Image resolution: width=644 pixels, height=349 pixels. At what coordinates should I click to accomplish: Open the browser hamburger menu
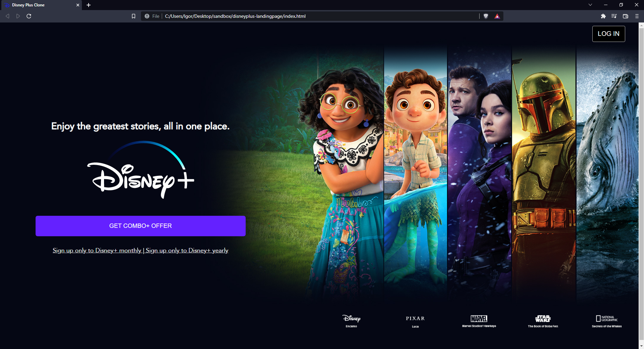[636, 16]
